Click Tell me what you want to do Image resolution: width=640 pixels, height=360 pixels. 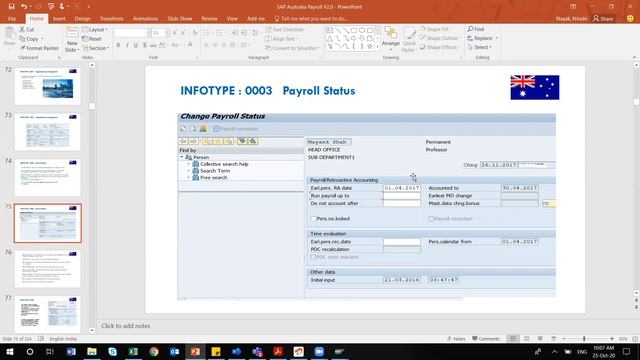311,18
